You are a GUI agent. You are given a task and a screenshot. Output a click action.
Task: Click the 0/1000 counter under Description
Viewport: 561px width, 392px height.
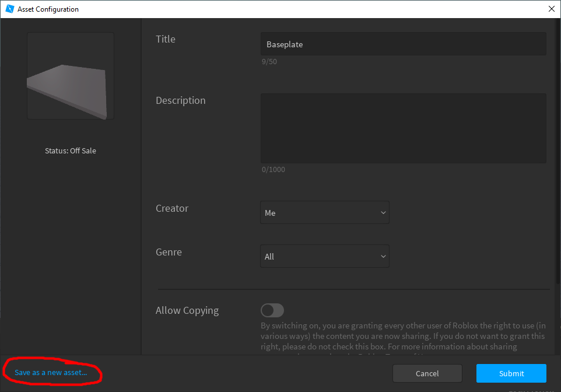point(272,169)
